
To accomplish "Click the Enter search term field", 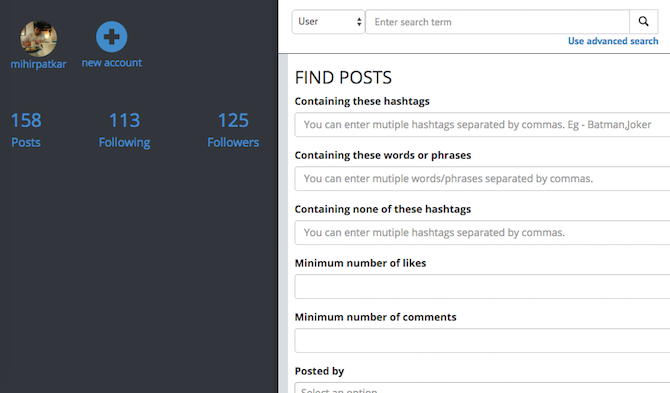I will (497, 21).
